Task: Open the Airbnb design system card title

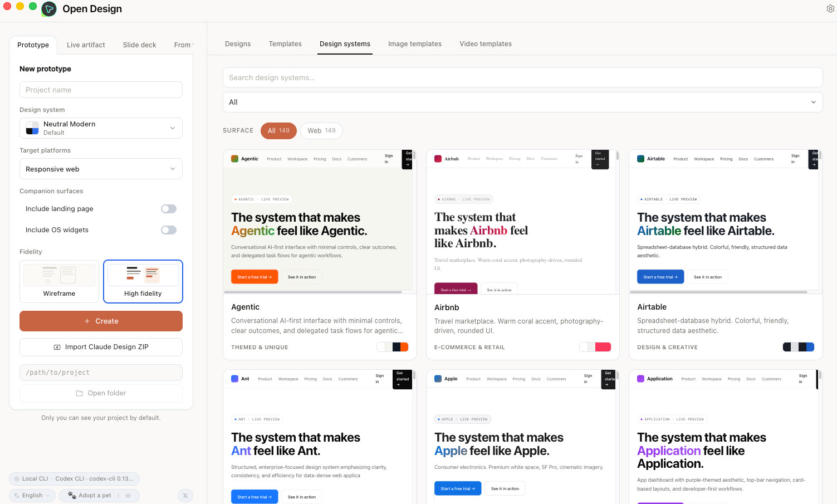Action: pyautogui.click(x=447, y=307)
